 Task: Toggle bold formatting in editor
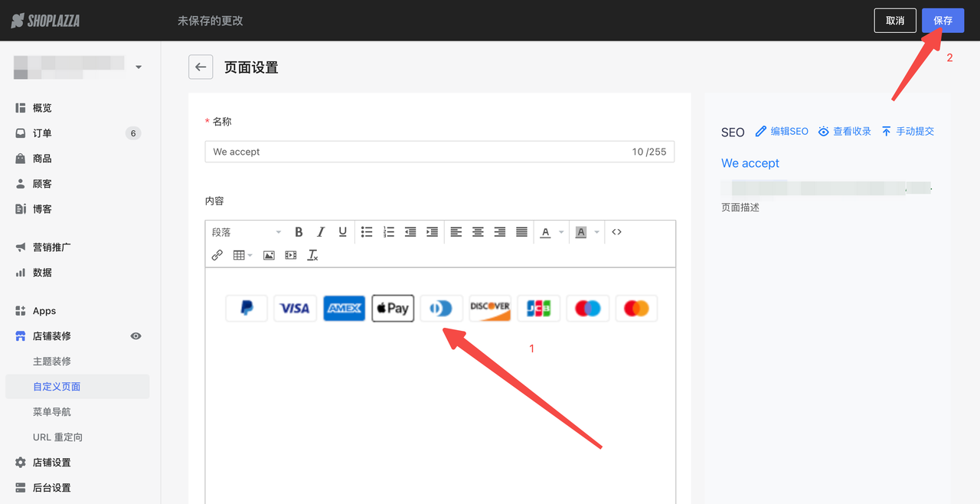pos(299,232)
